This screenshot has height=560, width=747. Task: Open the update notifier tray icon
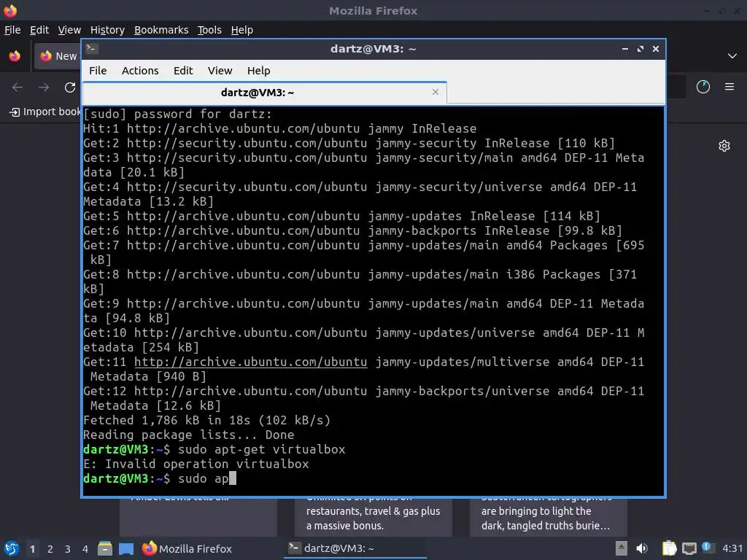tap(708, 548)
